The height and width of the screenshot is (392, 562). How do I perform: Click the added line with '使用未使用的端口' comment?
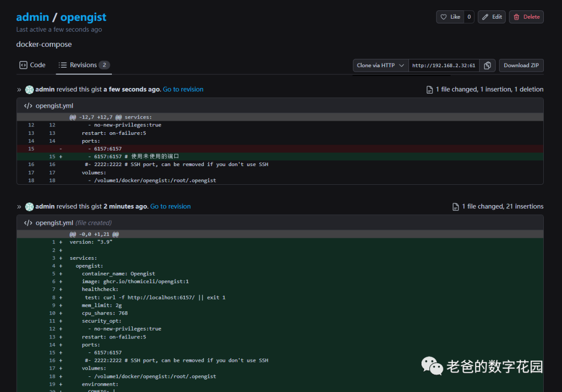click(x=280, y=156)
